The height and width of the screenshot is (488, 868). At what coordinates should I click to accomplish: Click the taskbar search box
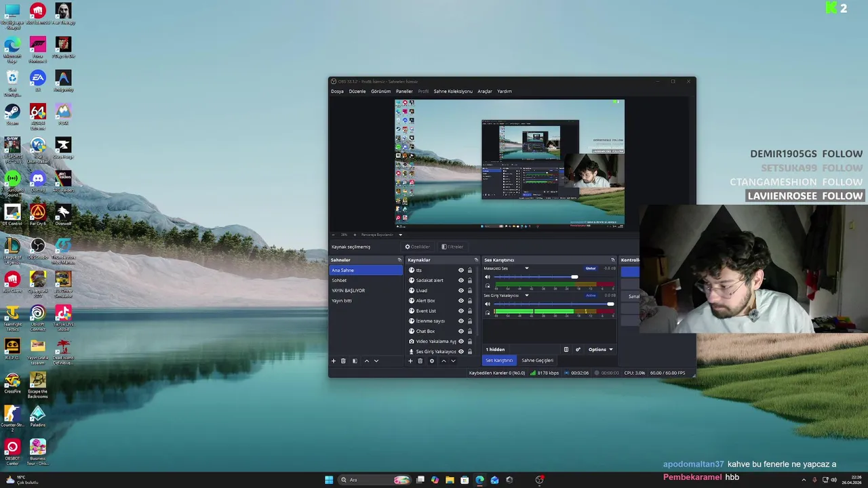coord(376,480)
